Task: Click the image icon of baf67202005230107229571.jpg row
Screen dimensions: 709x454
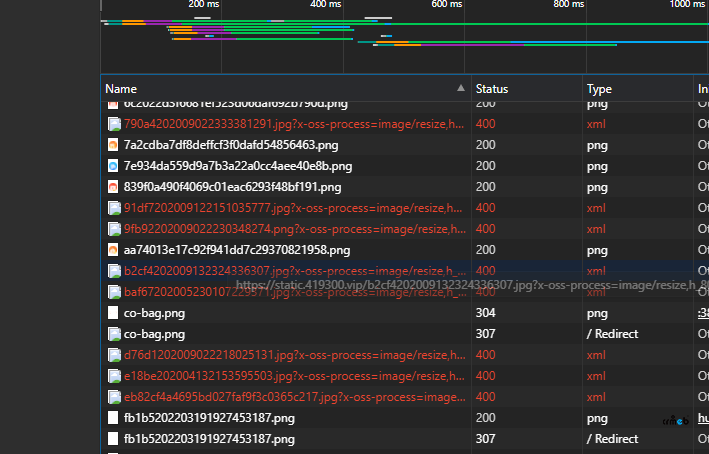Action: pos(113,292)
